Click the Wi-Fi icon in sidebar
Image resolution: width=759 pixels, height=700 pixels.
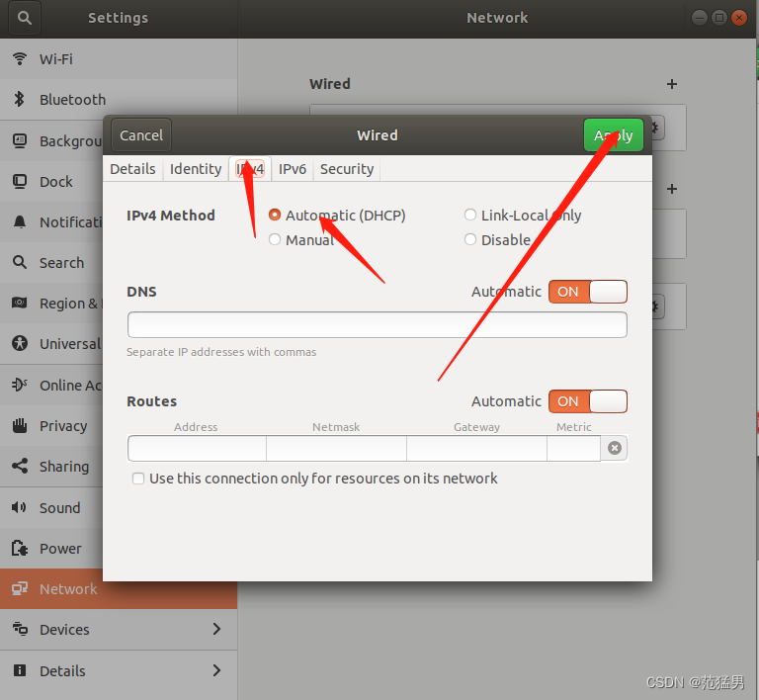20,59
